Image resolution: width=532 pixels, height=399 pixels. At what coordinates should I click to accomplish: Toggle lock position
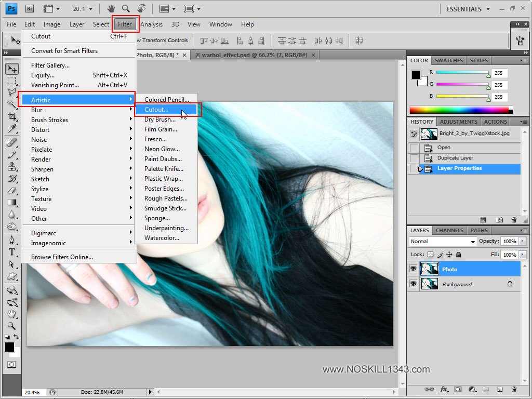click(x=449, y=255)
